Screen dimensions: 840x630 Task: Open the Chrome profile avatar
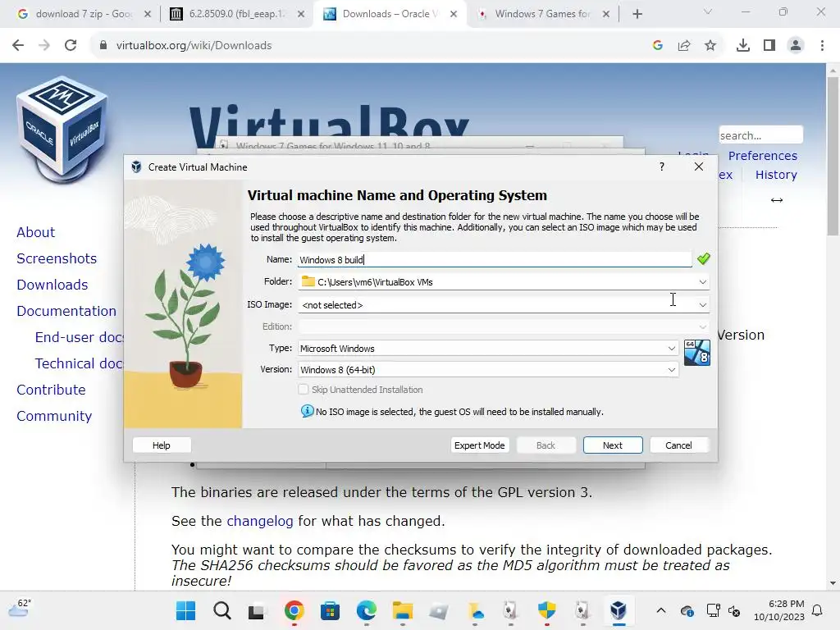(796, 46)
